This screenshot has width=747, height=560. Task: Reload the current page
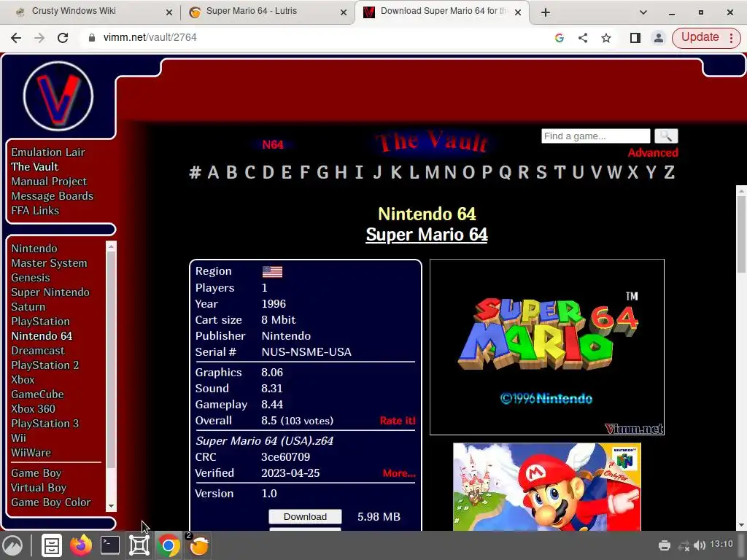(x=63, y=38)
